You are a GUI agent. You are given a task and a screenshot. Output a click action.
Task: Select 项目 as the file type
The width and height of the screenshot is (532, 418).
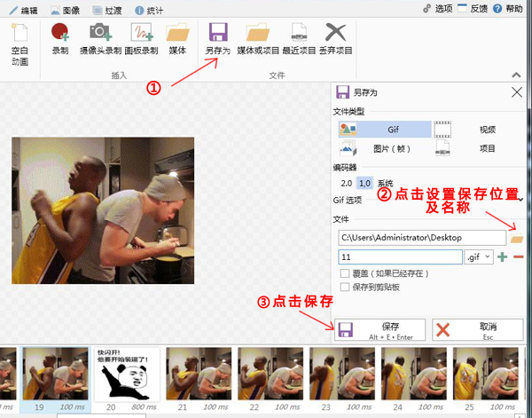479,148
